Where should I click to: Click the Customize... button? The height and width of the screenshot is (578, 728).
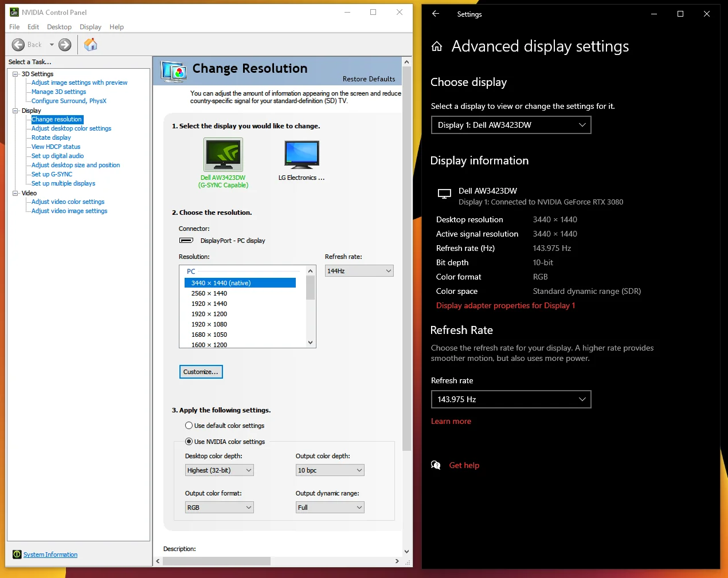201,372
